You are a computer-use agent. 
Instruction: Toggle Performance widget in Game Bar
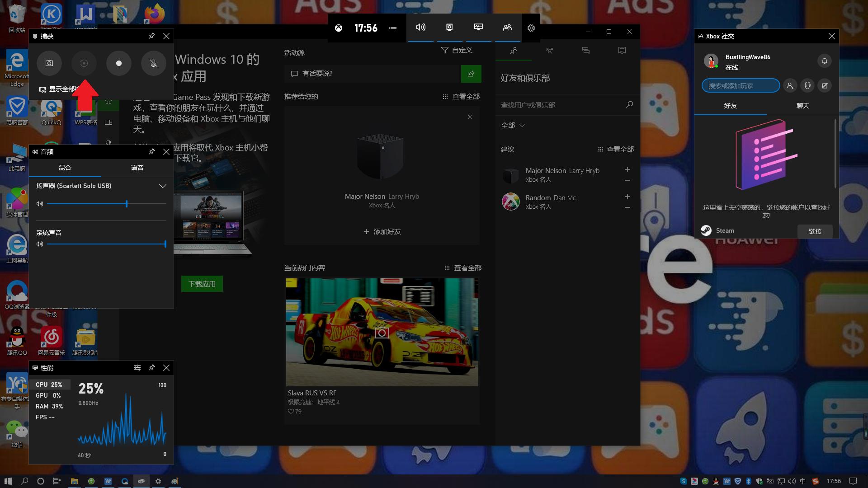coord(478,28)
